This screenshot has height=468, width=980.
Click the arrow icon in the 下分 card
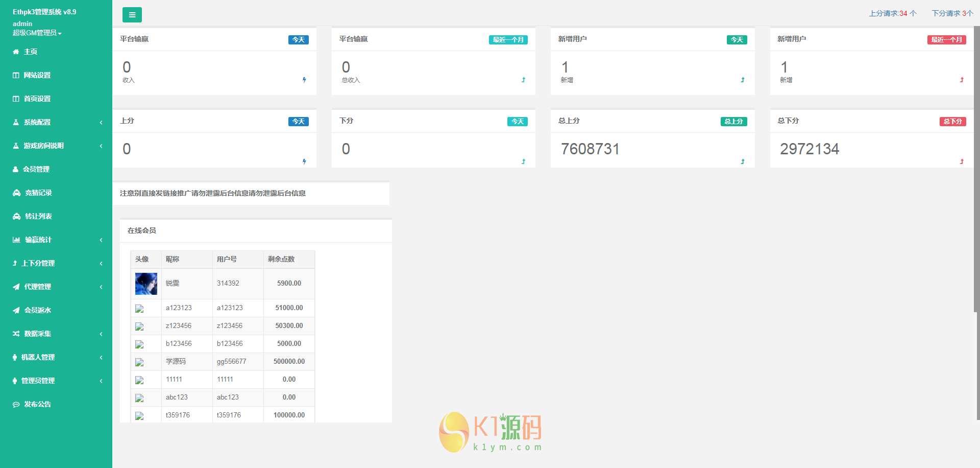point(523,161)
